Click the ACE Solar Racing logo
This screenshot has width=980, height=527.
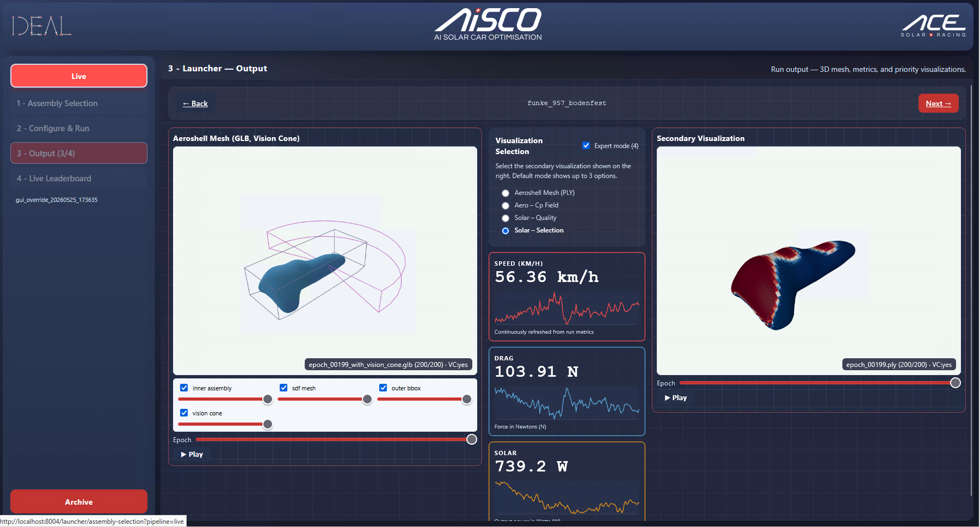click(933, 26)
